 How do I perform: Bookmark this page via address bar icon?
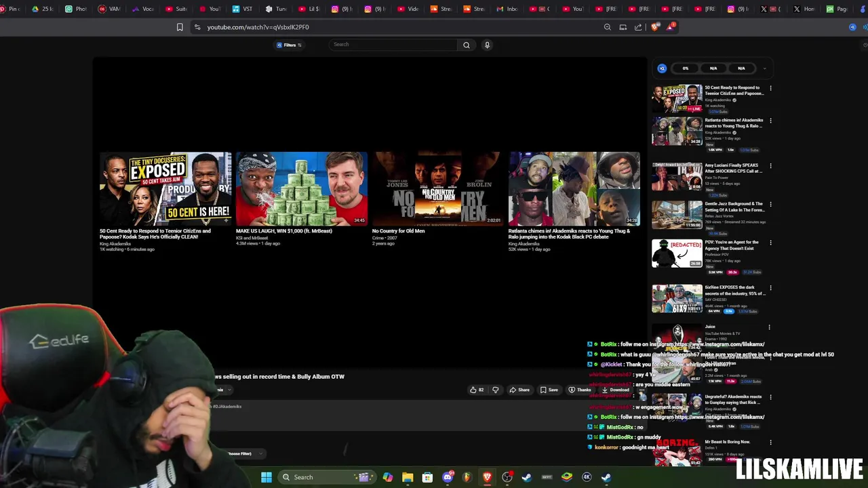pyautogui.click(x=180, y=27)
